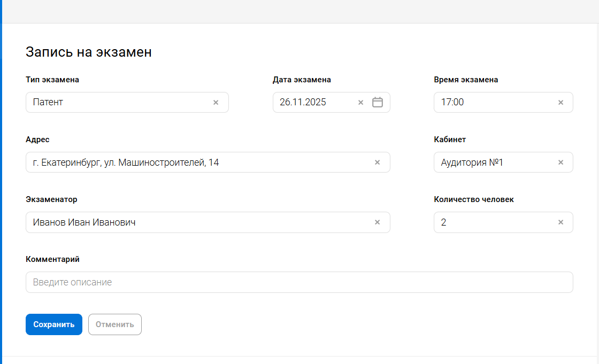The width and height of the screenshot is (599, 364).
Task: Remove the selected Экзаменатор
Action: tap(377, 222)
